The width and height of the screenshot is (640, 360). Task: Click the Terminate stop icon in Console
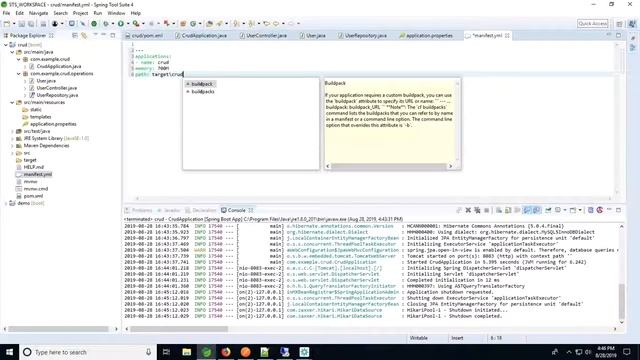(x=487, y=210)
